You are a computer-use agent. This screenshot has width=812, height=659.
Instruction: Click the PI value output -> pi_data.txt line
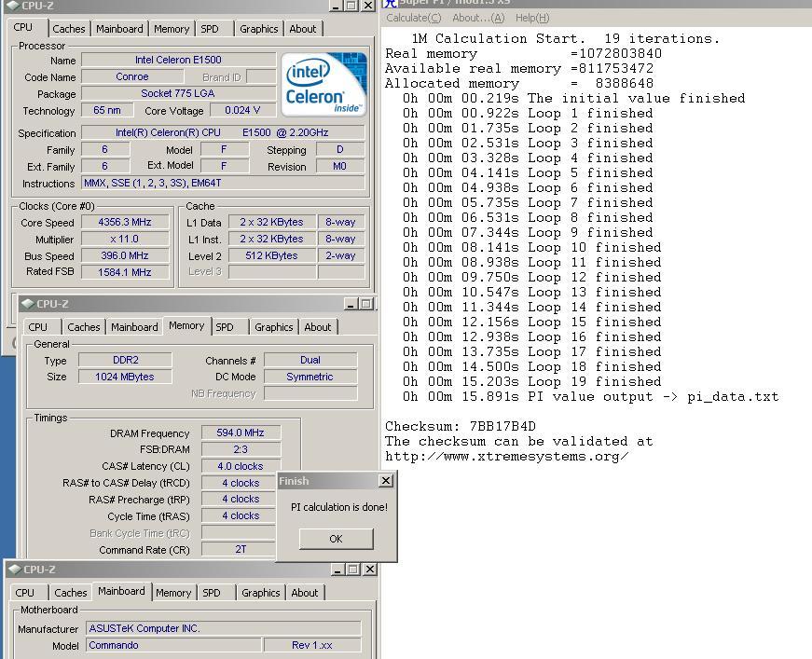(591, 397)
